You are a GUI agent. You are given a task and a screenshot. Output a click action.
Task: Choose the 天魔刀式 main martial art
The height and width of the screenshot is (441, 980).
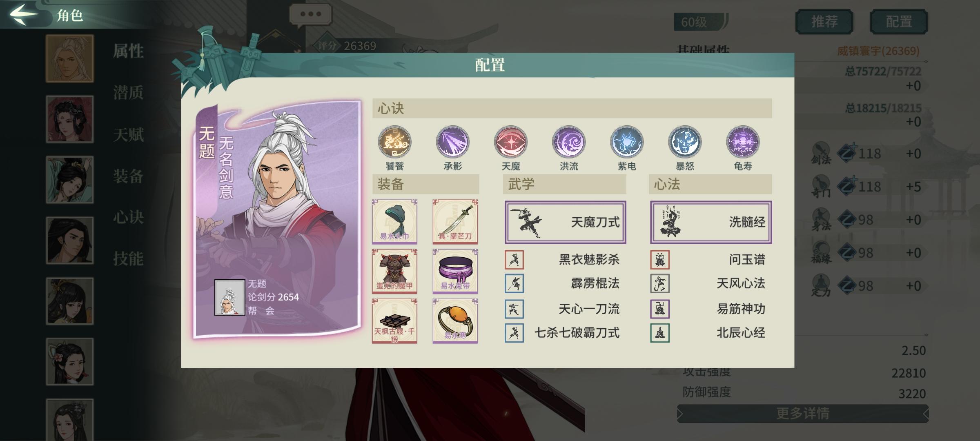565,222
